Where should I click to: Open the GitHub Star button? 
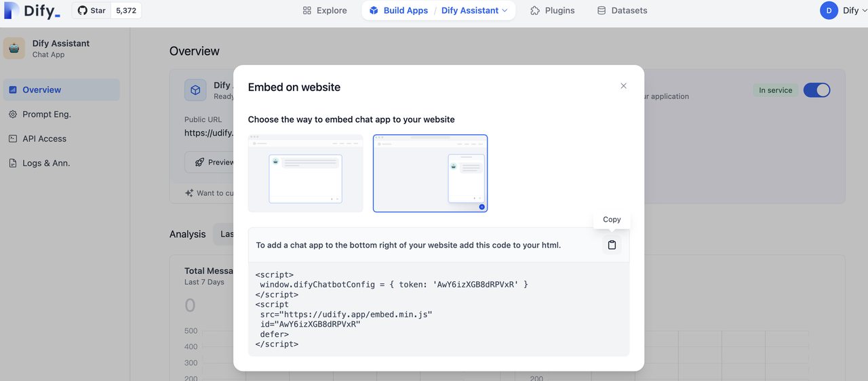point(91,11)
